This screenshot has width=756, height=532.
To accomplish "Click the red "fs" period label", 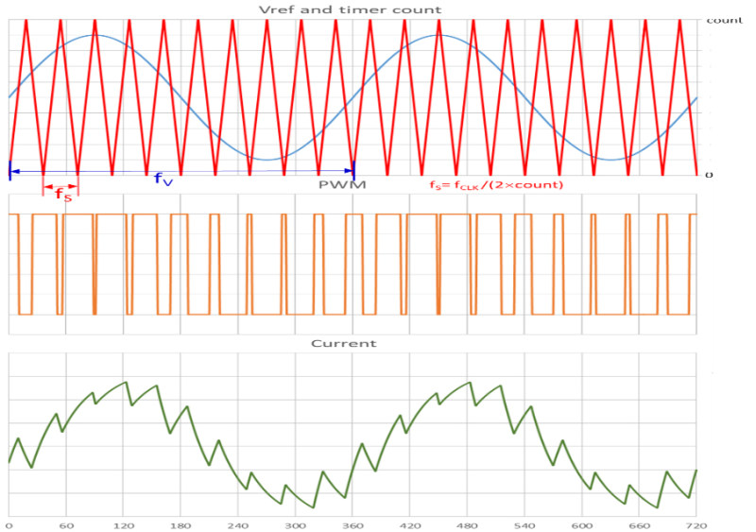I will point(62,195).
